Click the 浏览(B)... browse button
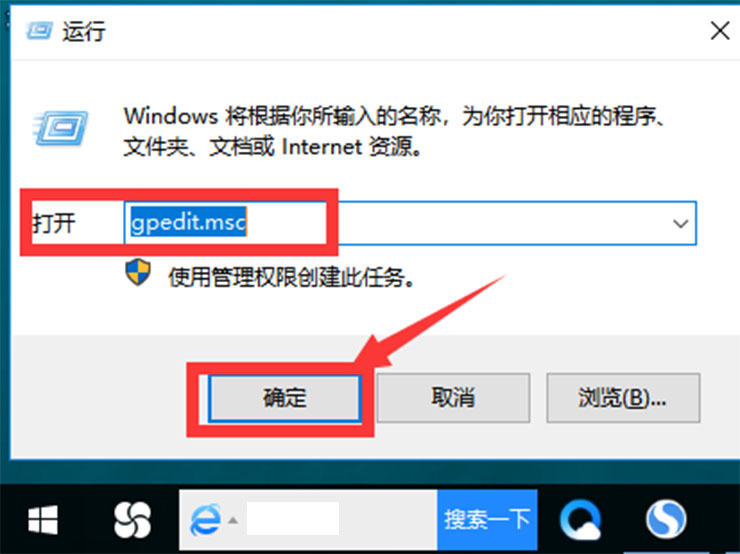Screen dimensions: 740x554 (x=623, y=398)
